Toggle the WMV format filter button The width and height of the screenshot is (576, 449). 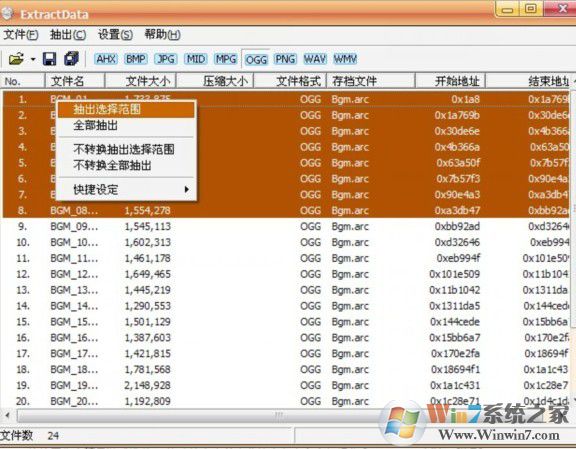(x=345, y=59)
